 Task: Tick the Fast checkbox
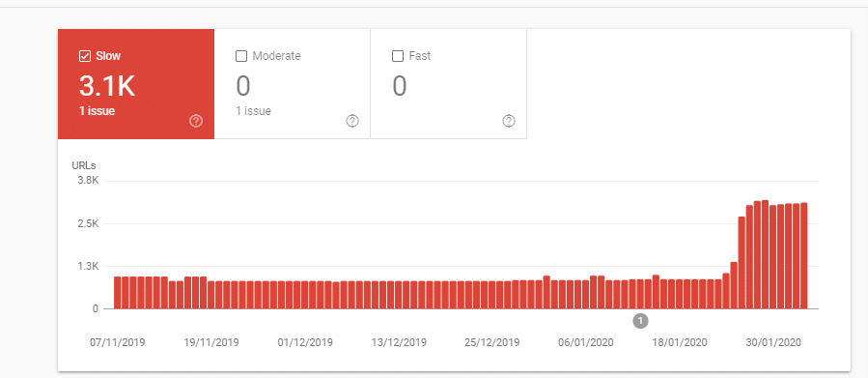397,56
